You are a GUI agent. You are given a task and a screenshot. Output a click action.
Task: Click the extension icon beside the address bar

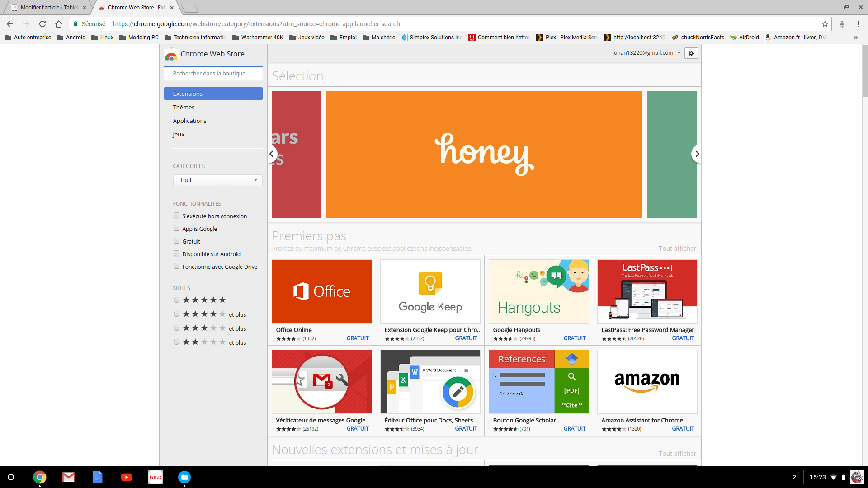pyautogui.click(x=842, y=24)
